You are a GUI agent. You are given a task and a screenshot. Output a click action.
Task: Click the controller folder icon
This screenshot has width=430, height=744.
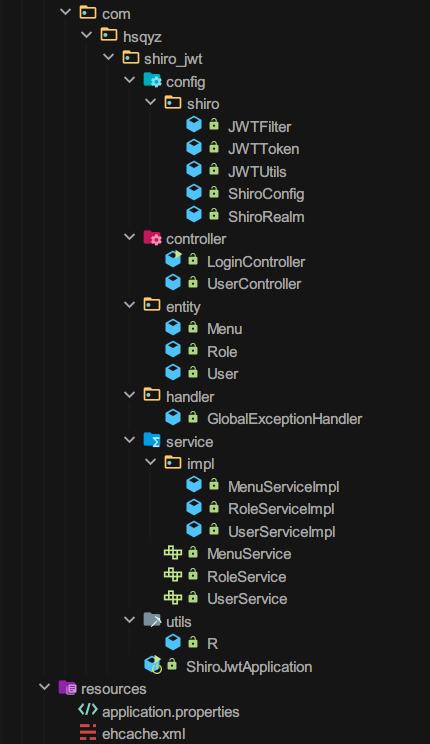[x=152, y=238]
